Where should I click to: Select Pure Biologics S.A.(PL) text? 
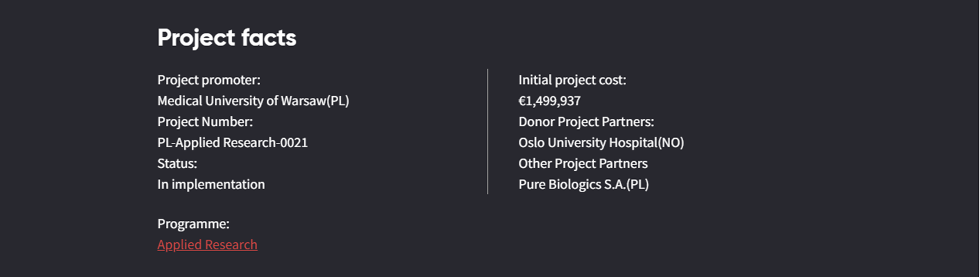[x=584, y=184]
